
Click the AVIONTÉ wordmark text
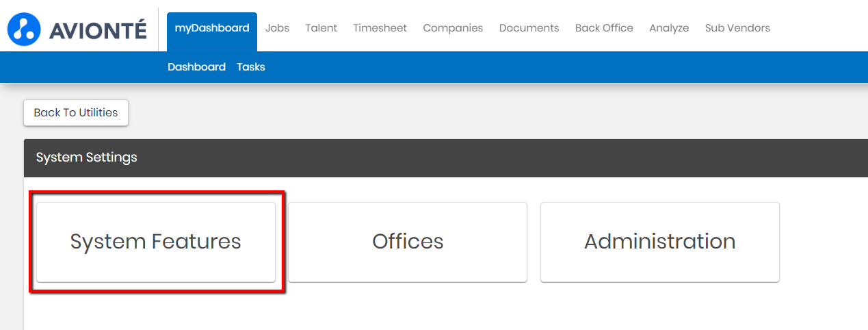coord(98,29)
